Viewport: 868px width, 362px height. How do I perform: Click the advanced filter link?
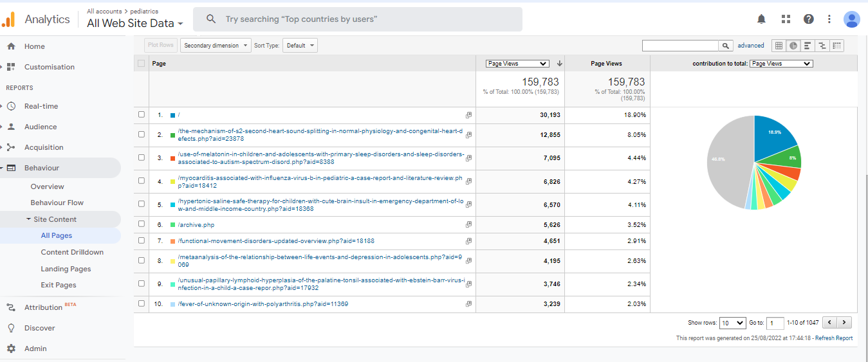(751, 46)
